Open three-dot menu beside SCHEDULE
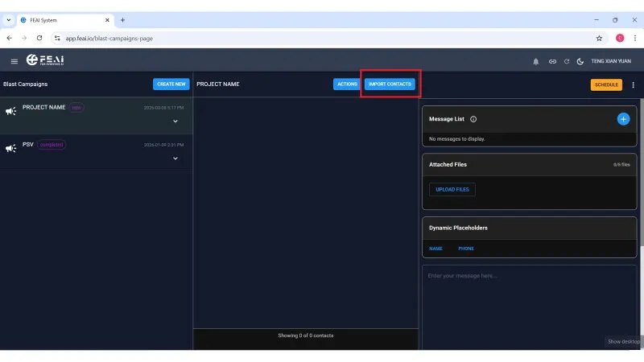 633,84
